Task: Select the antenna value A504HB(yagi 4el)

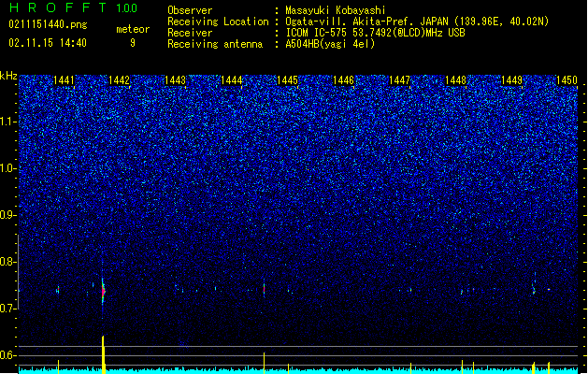Action: (x=330, y=44)
